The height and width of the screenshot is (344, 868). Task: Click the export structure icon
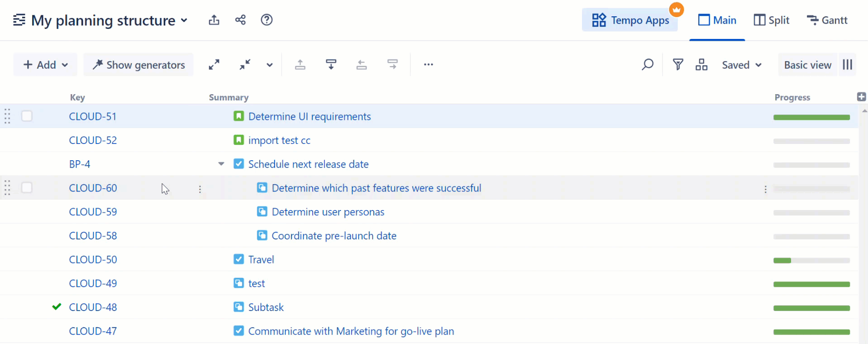(x=214, y=20)
